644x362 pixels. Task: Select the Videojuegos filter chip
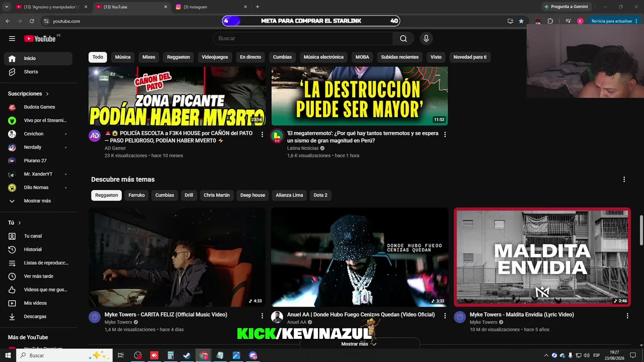pyautogui.click(x=215, y=57)
